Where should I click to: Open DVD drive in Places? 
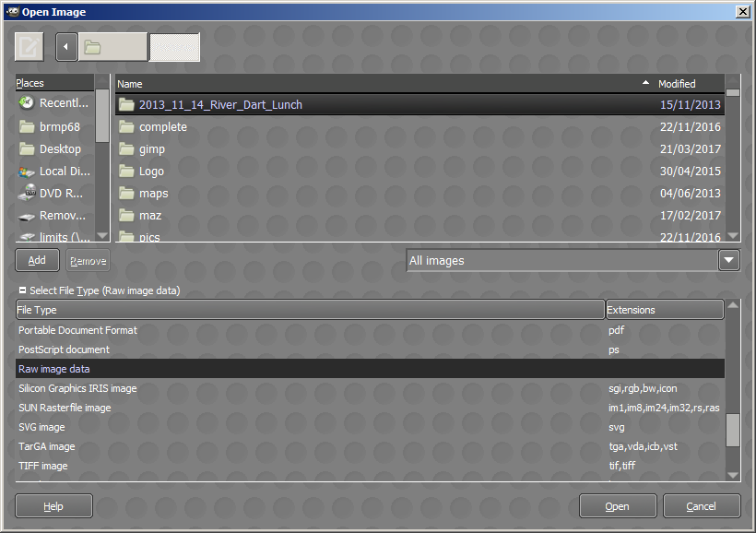[x=54, y=194]
